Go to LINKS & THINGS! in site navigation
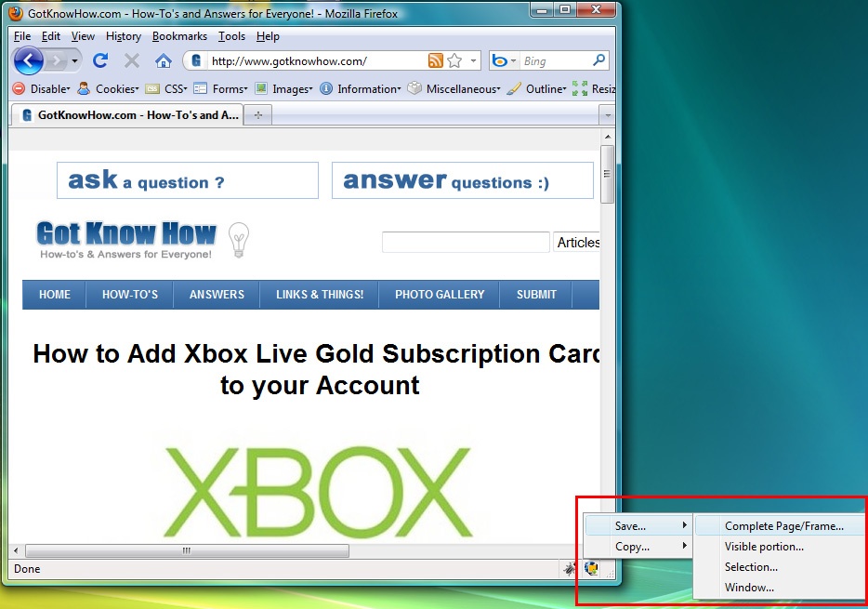The height and width of the screenshot is (609, 868). [320, 295]
